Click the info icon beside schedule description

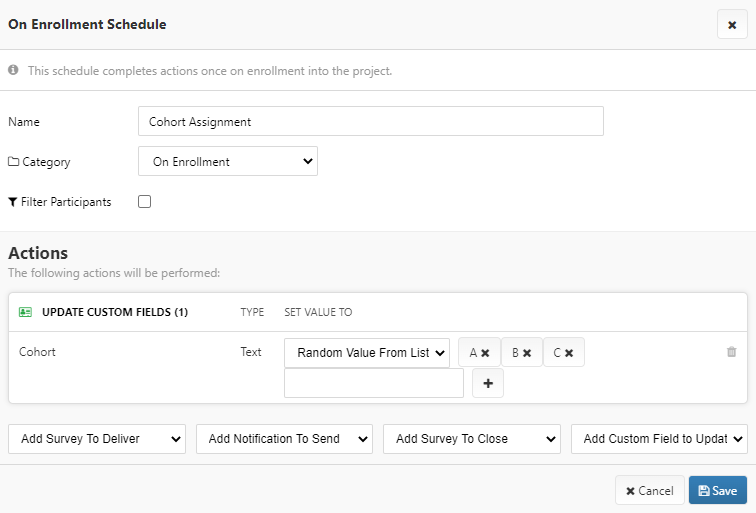[14, 71]
